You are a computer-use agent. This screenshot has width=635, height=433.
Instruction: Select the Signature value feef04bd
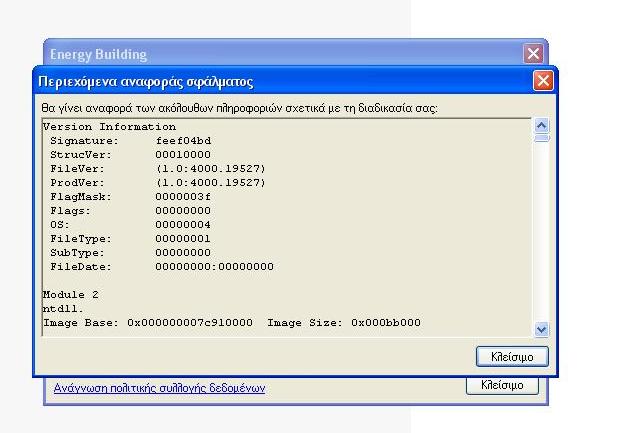tap(183, 141)
